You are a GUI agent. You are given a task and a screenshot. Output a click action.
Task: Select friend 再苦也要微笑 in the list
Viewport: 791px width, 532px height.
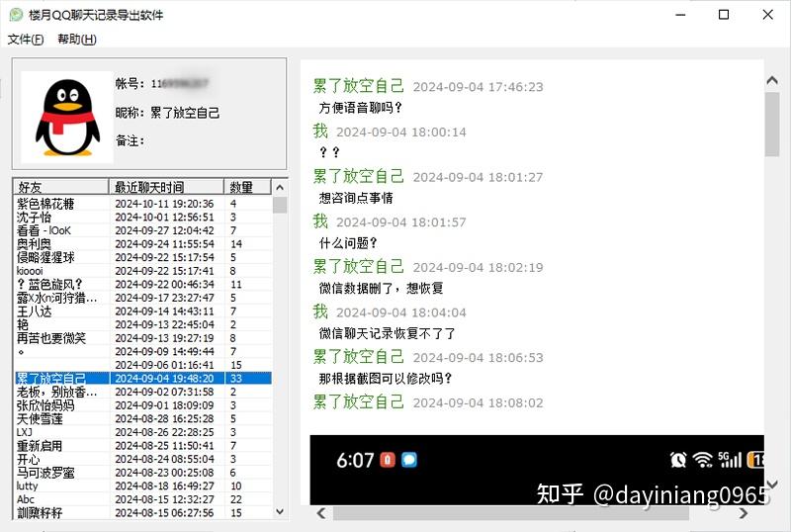51,338
